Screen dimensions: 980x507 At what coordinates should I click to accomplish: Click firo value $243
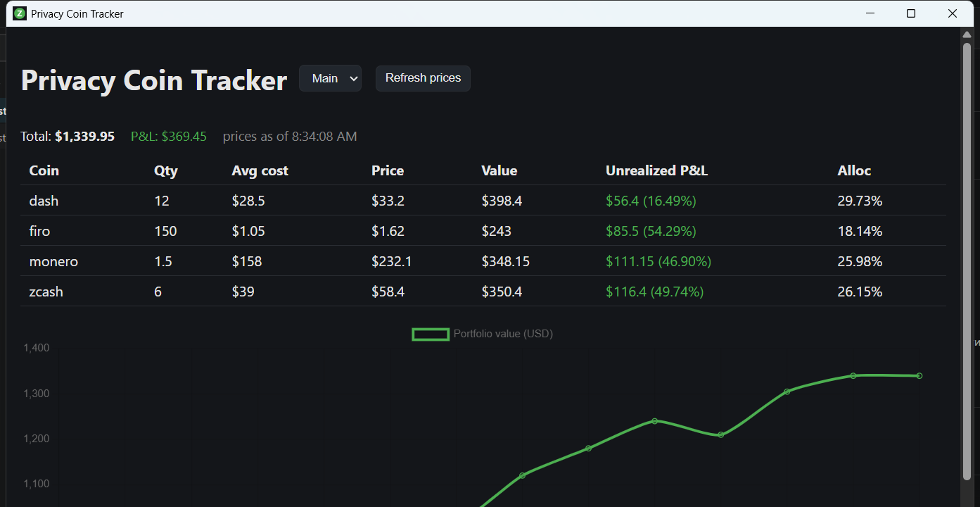click(x=496, y=231)
